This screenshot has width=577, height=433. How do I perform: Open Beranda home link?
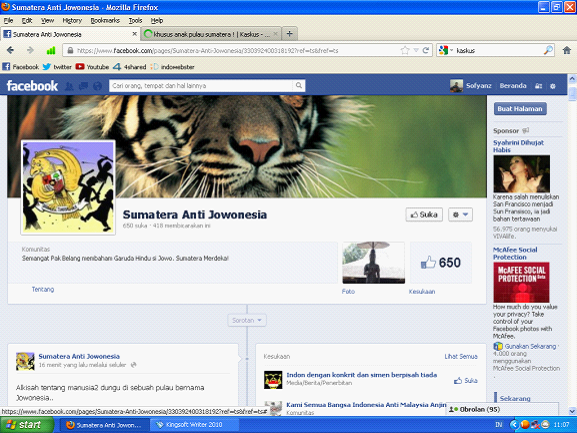point(513,86)
